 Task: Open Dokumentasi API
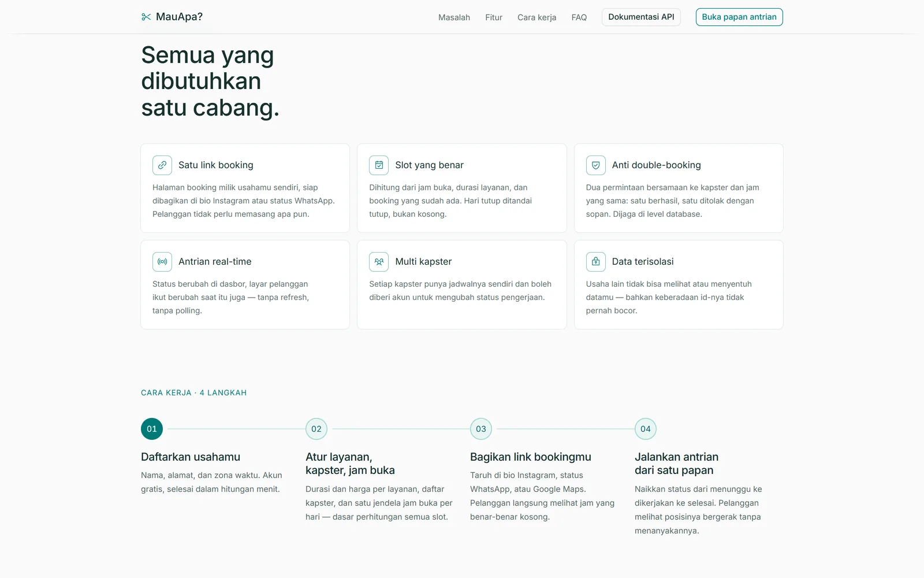click(641, 17)
